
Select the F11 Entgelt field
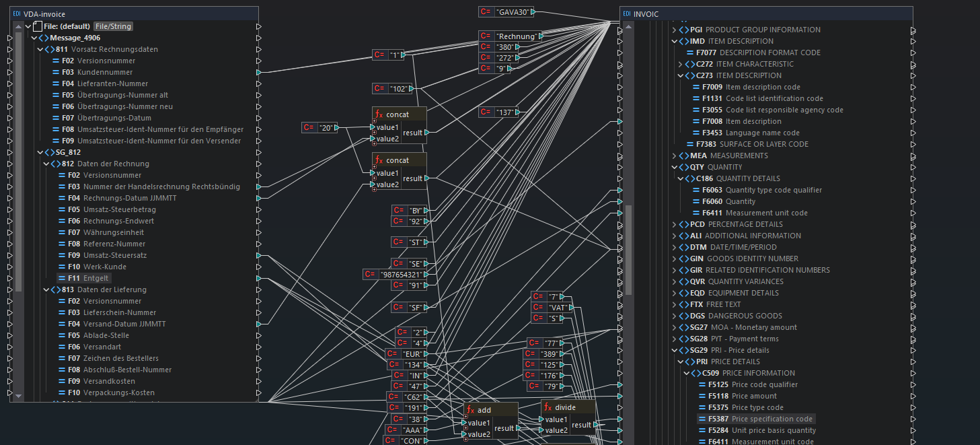point(96,278)
